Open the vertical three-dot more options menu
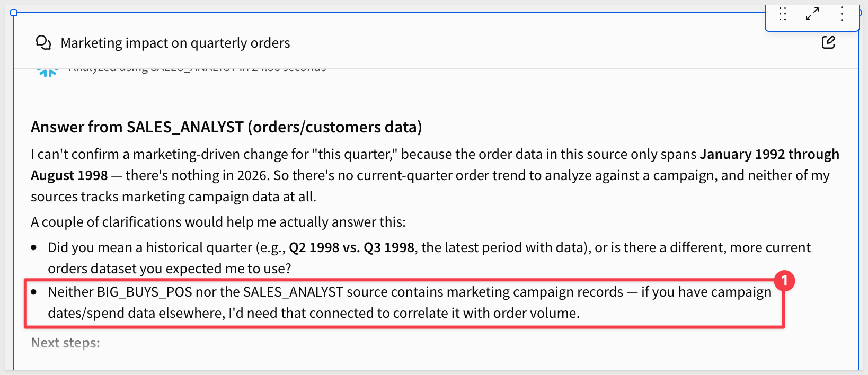The height and width of the screenshot is (375, 868). click(x=842, y=14)
